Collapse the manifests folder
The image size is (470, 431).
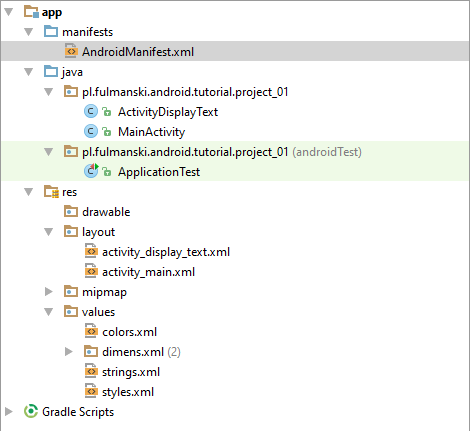coord(29,32)
